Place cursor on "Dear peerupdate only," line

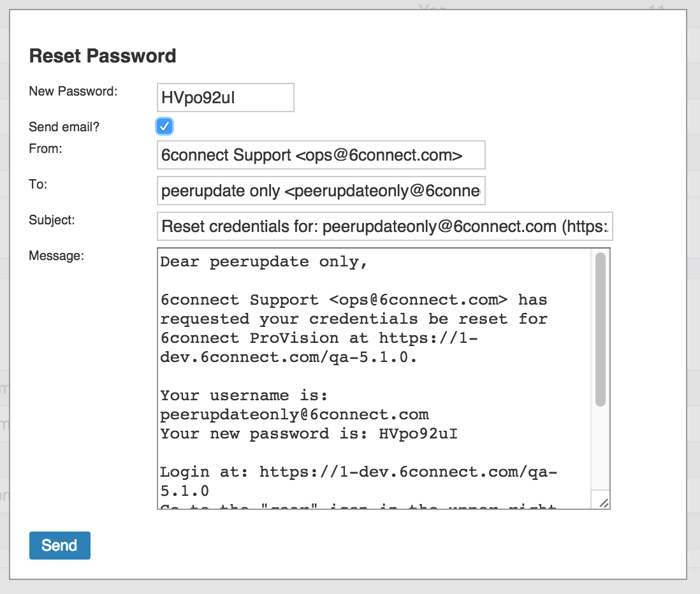pos(264,262)
